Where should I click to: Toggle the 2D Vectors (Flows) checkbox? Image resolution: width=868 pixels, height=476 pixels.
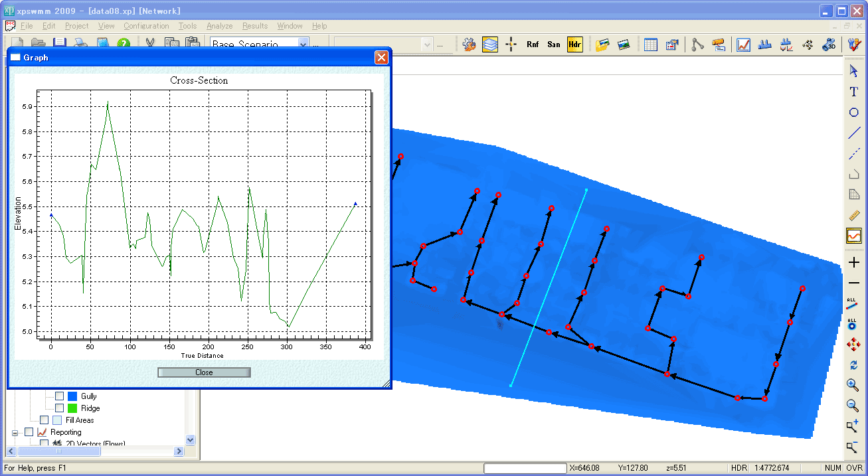(x=44, y=443)
